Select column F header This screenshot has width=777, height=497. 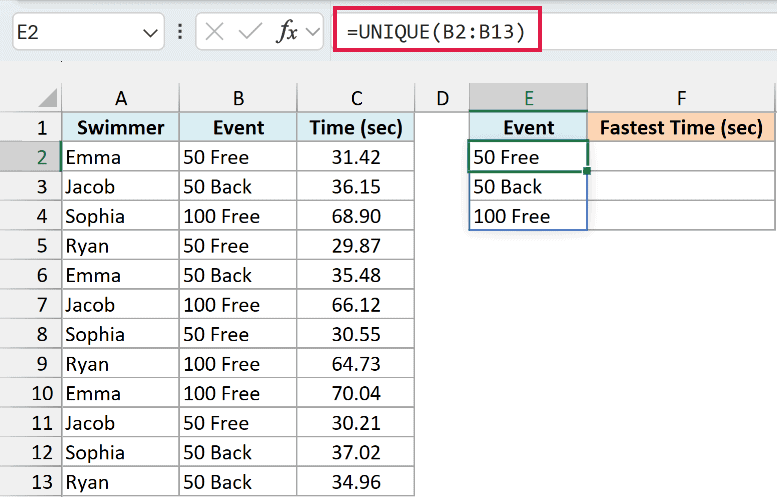click(x=681, y=98)
